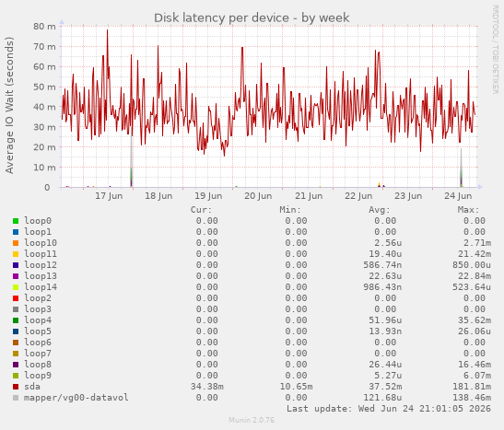Select the loop14 legend label

(x=41, y=287)
